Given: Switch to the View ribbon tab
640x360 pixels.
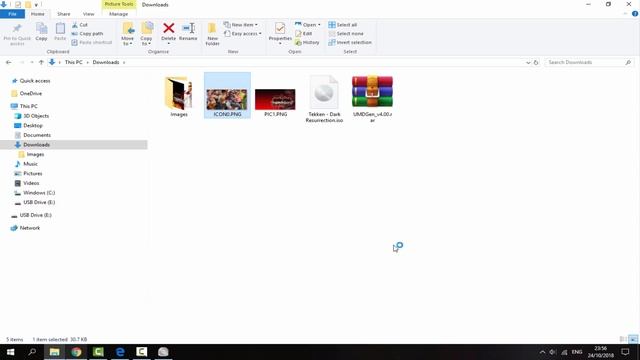Looking at the screenshot, I should pyautogui.click(x=88, y=14).
